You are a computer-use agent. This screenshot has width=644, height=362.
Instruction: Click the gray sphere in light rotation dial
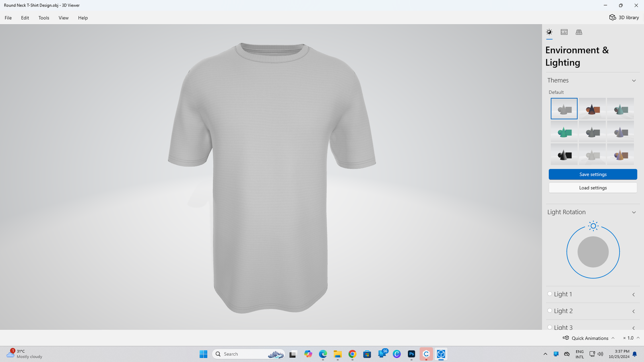(593, 252)
